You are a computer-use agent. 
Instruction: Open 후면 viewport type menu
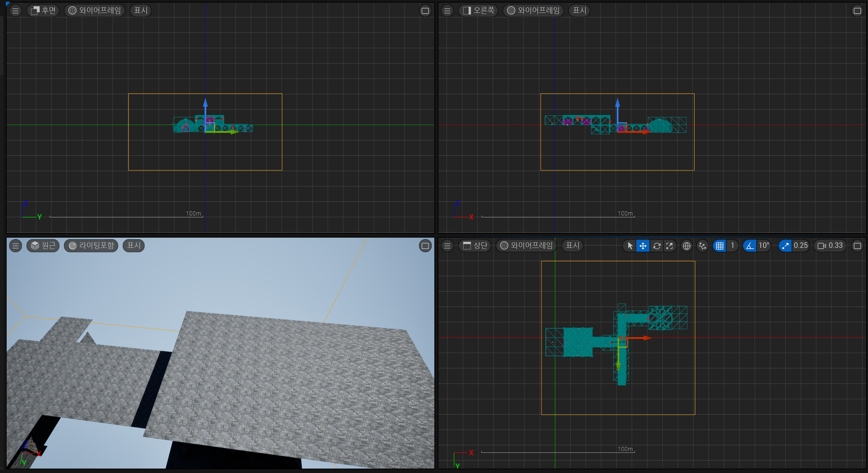tap(43, 10)
